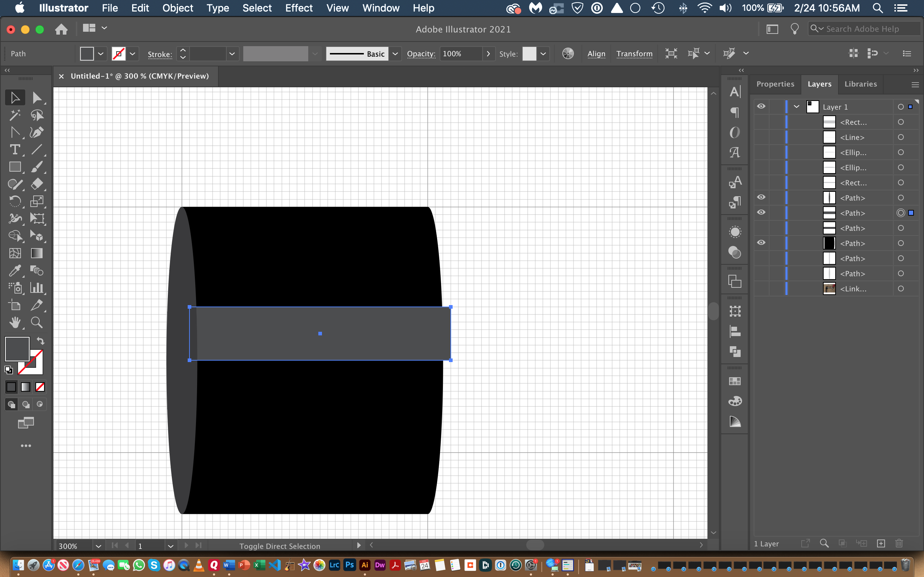The image size is (924, 577).
Task: Click the Rotate tool
Action: point(15,202)
